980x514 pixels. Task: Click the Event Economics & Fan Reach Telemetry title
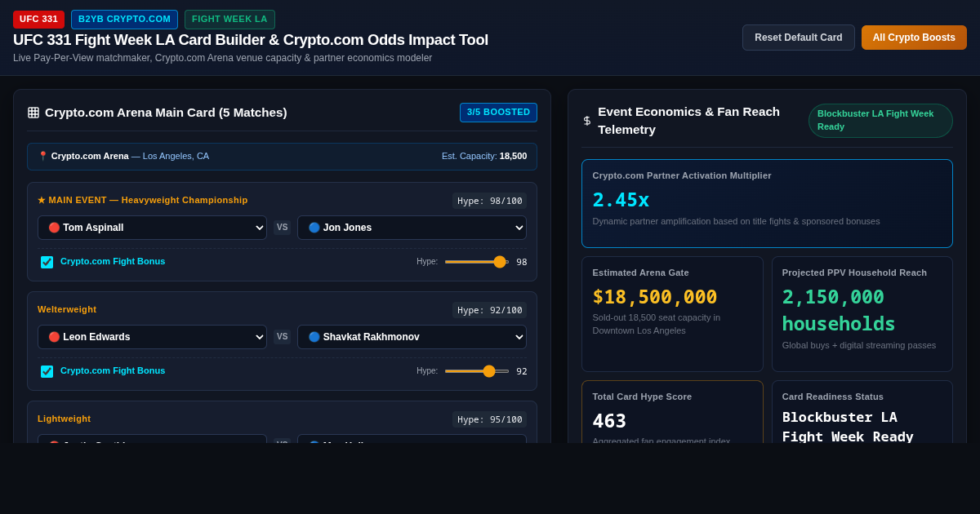point(689,121)
